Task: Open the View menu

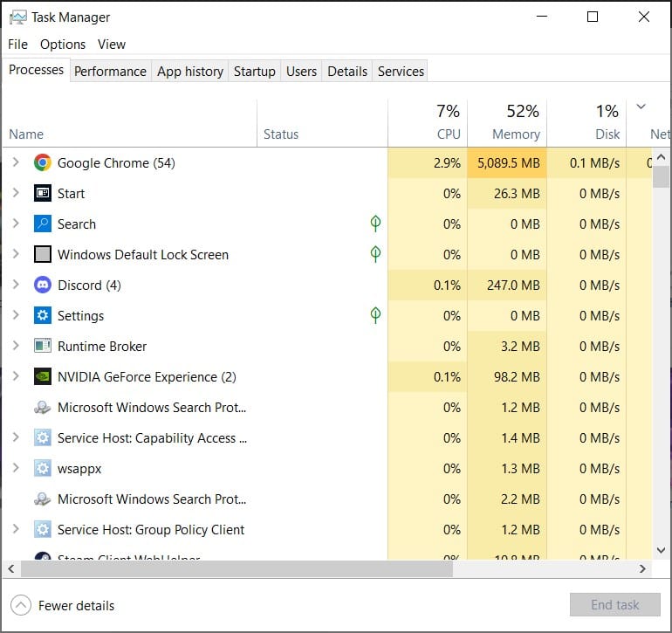Action: pos(112,45)
